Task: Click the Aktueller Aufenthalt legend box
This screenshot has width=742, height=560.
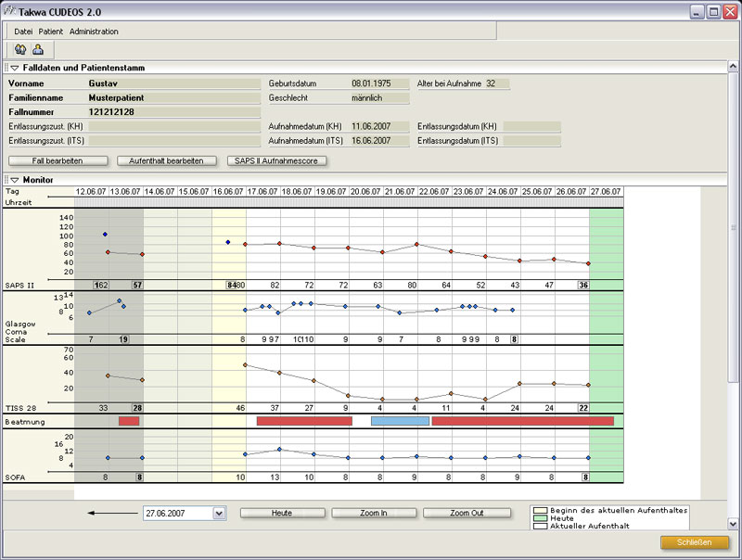Action: [x=540, y=526]
